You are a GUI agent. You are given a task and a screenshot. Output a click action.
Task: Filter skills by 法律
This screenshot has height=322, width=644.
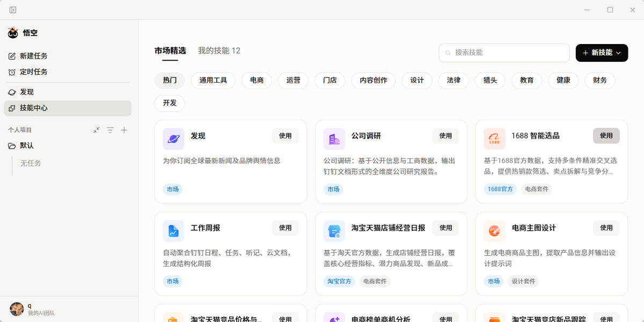pyautogui.click(x=453, y=80)
